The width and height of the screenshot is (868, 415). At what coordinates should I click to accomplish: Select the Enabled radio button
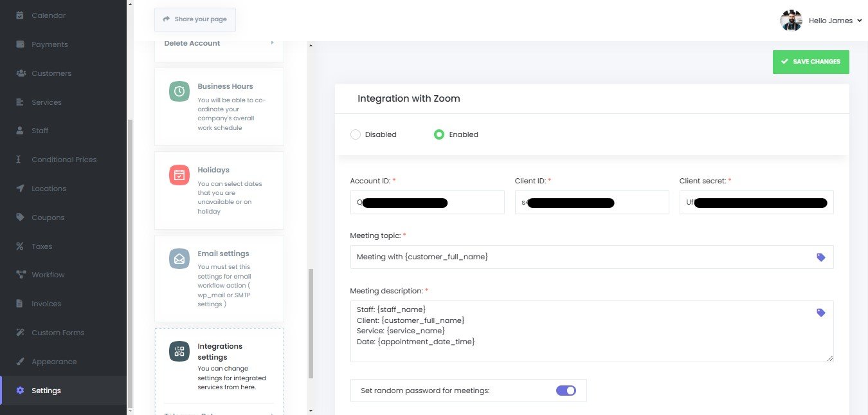[x=439, y=134]
